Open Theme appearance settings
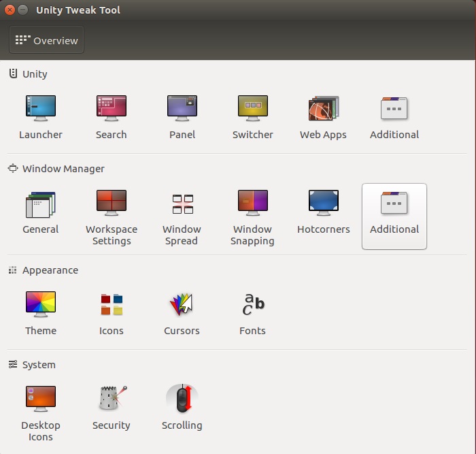The height and width of the screenshot is (454, 476). coord(41,313)
